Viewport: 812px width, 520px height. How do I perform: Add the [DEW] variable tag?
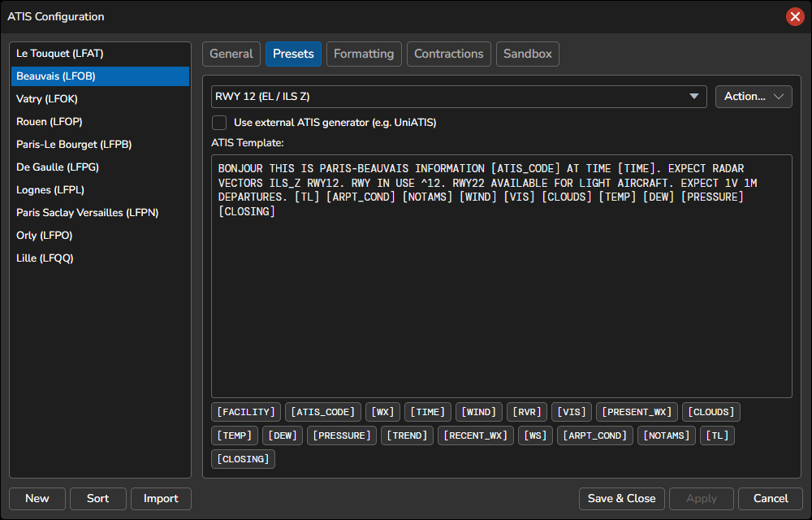pos(283,435)
